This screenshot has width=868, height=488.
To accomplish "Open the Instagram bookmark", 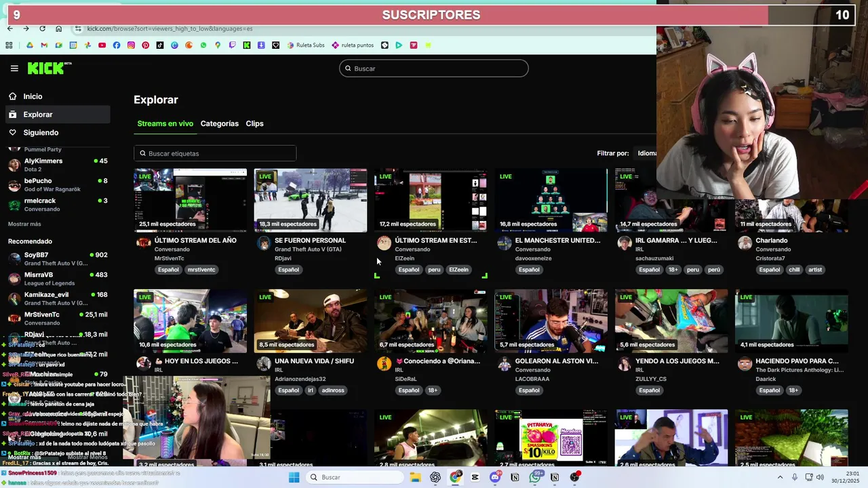I will 131,45.
